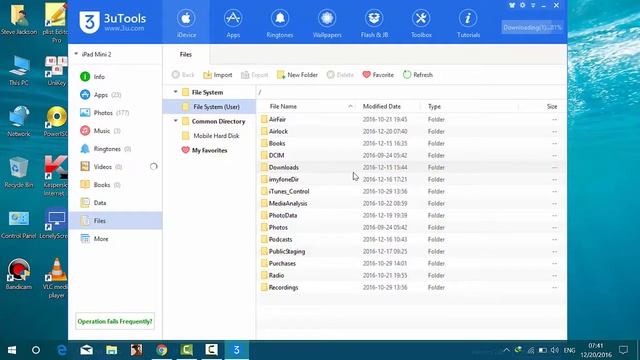Collapse the iPad Mini 2 device list
The width and height of the screenshot is (640, 360).
76,54
